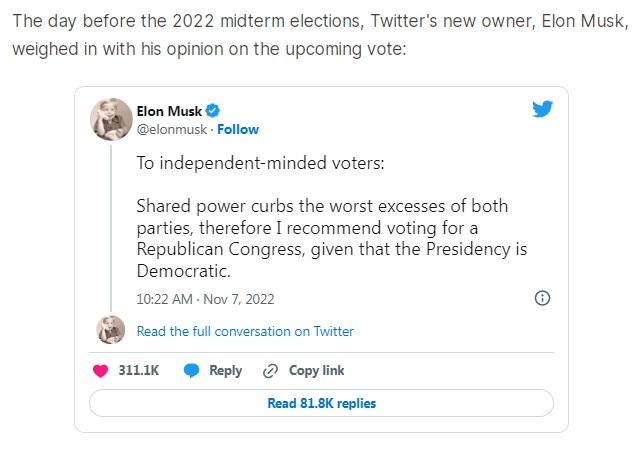This screenshot has height=456, width=637.
Task: Read the full conversation on Twitter
Action: point(245,331)
